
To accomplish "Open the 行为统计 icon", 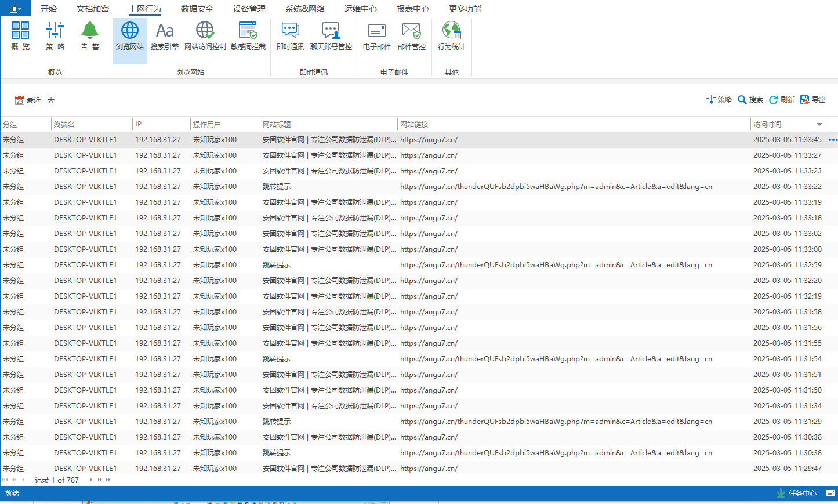I will [451, 35].
